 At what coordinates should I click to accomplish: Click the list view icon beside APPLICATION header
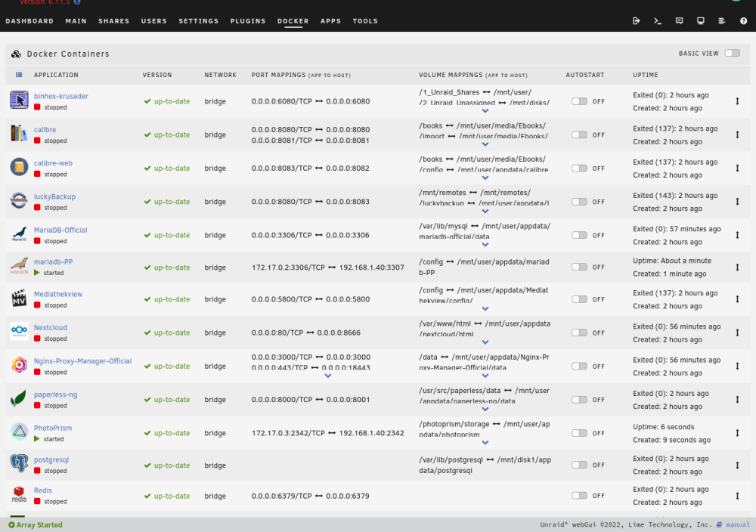click(19, 75)
